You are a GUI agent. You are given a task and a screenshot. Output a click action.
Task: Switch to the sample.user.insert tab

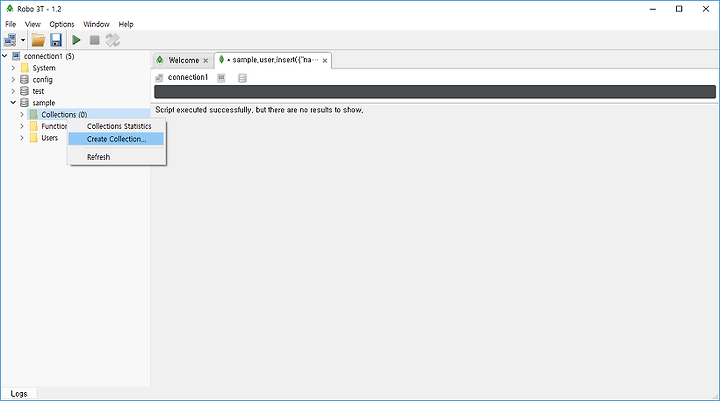click(x=273, y=60)
